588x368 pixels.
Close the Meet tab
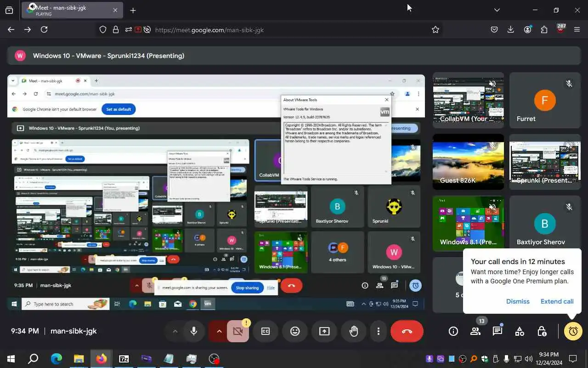pyautogui.click(x=115, y=10)
